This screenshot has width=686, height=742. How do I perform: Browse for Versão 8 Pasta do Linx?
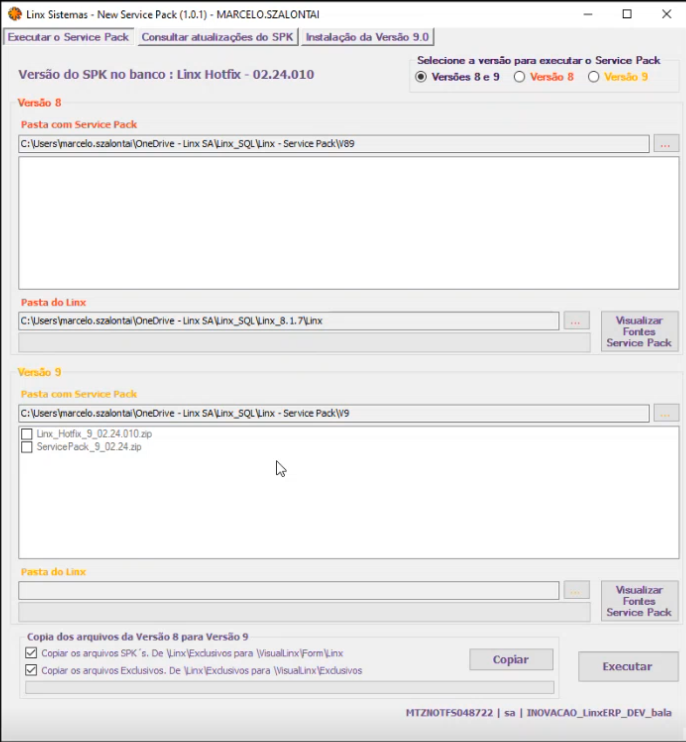pyautogui.click(x=576, y=321)
